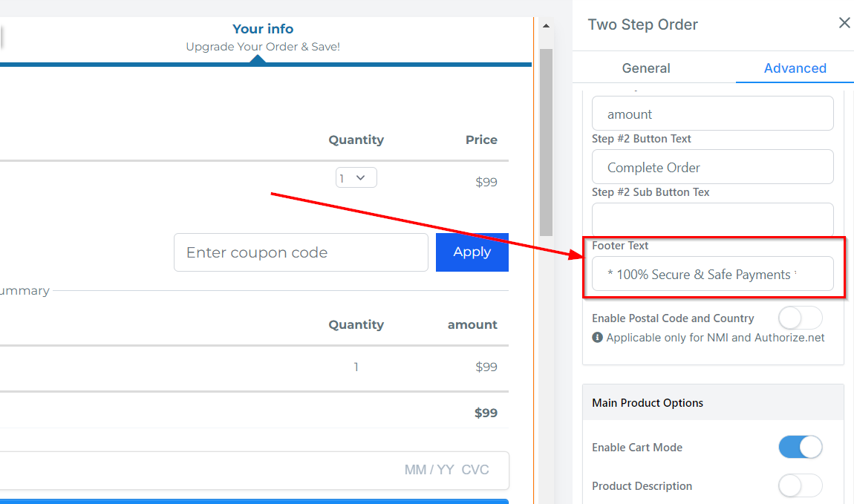Open the product quantity dropdown

(x=356, y=178)
